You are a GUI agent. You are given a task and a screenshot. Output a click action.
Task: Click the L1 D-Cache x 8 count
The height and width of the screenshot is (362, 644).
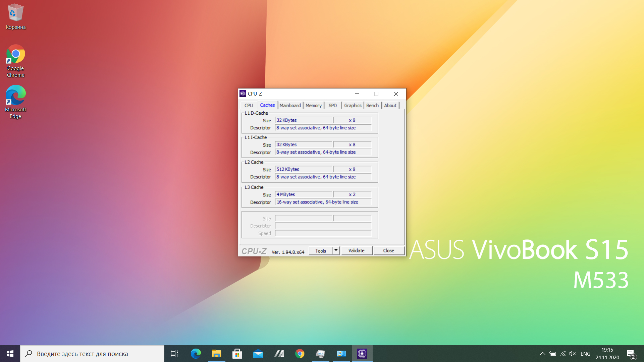point(352,120)
